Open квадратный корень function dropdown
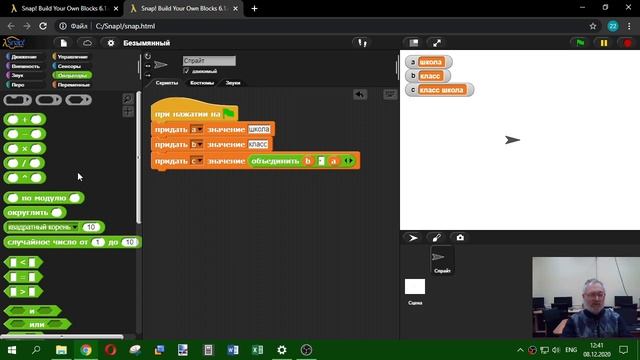640x360 pixels. click(x=75, y=227)
